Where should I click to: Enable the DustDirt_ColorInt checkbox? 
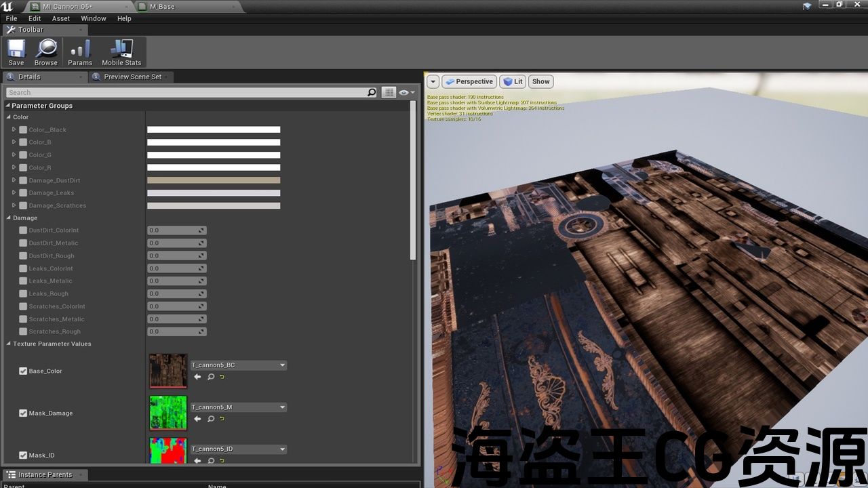click(x=23, y=230)
